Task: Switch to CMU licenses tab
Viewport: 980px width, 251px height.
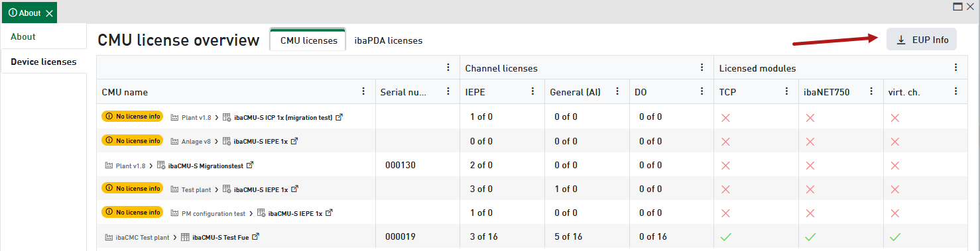Action: (x=308, y=40)
